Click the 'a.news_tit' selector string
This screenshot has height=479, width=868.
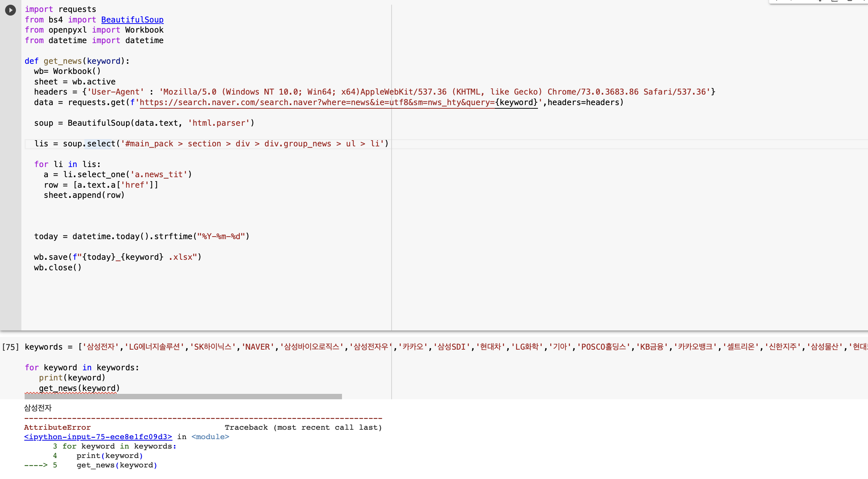(x=159, y=175)
